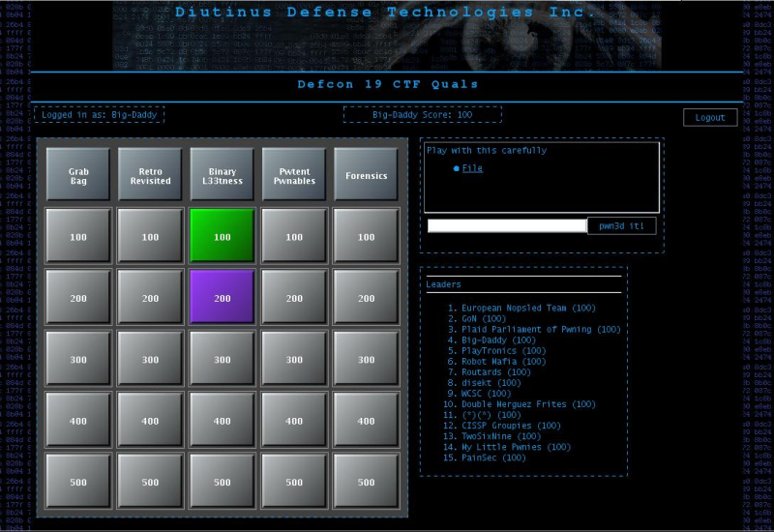Open Forensics 100 challenge

[367, 236]
